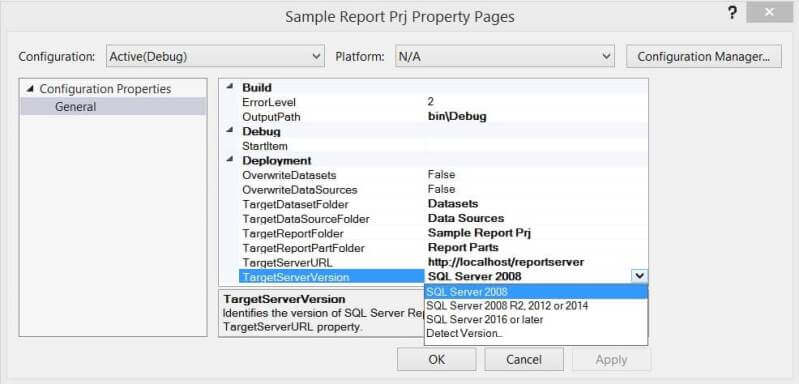Click the OverwriteDataSources False value
Viewport: 799px width, 384px height.
pyautogui.click(x=441, y=189)
